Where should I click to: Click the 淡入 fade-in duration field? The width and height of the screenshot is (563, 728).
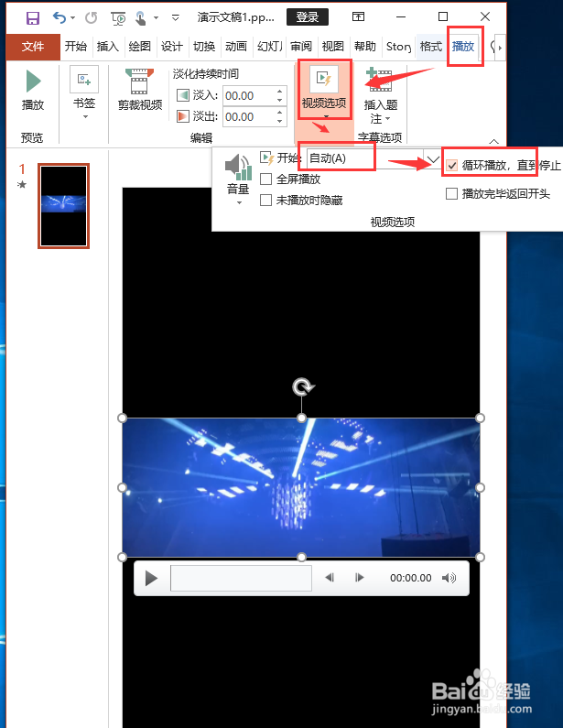[249, 96]
